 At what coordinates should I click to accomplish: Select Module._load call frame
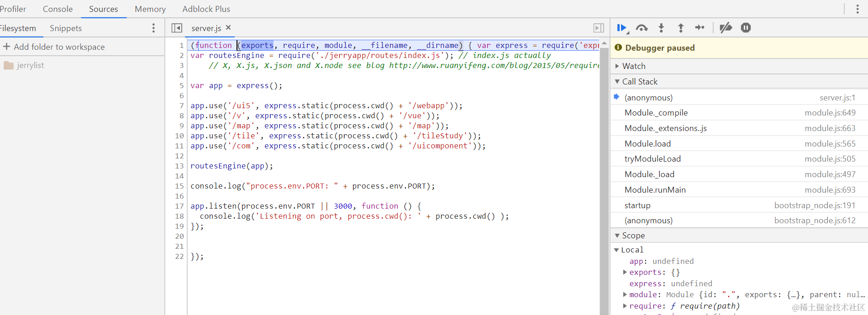(x=739, y=174)
